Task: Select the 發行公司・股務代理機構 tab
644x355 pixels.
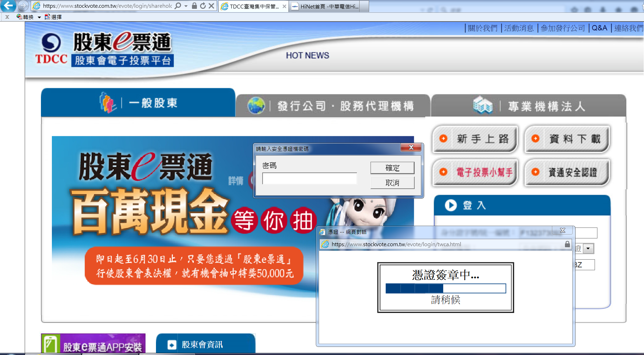Action: tap(333, 106)
